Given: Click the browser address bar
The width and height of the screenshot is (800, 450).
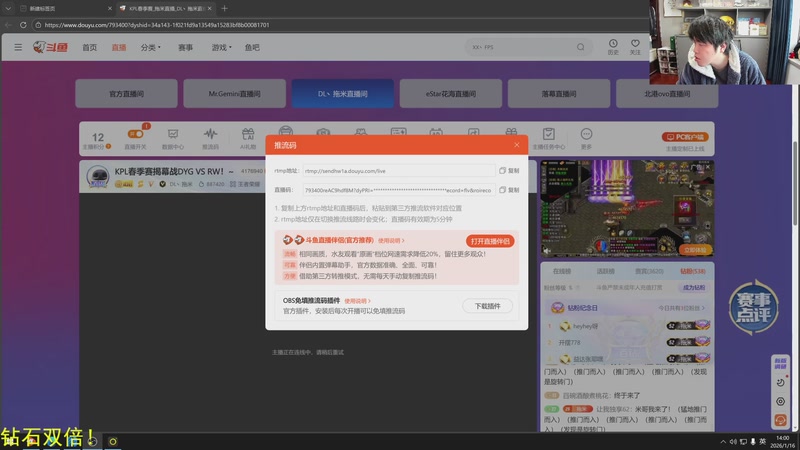Looking at the screenshot, I should click(337, 24).
